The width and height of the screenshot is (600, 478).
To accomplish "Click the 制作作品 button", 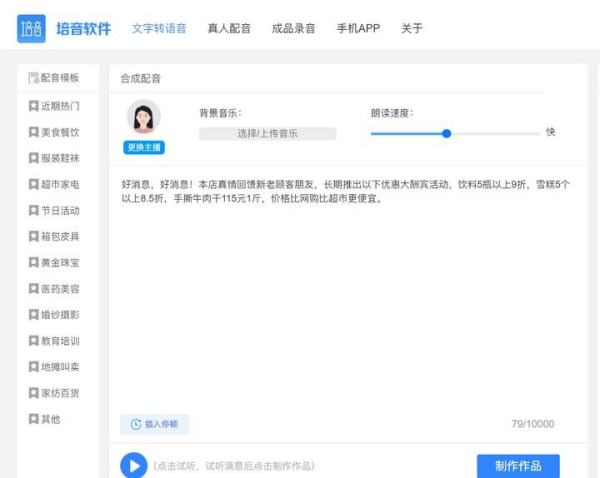I will tap(518, 466).
